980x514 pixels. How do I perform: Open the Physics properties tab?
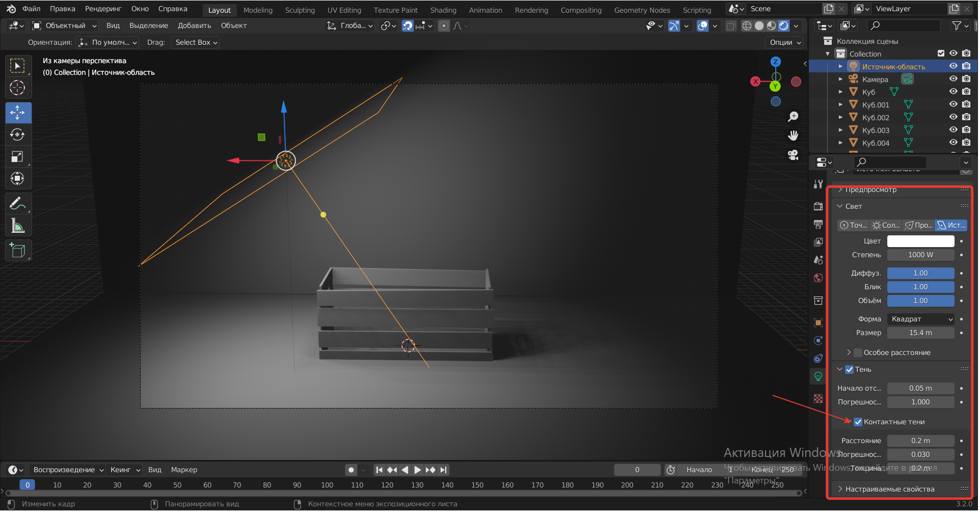[x=818, y=340]
